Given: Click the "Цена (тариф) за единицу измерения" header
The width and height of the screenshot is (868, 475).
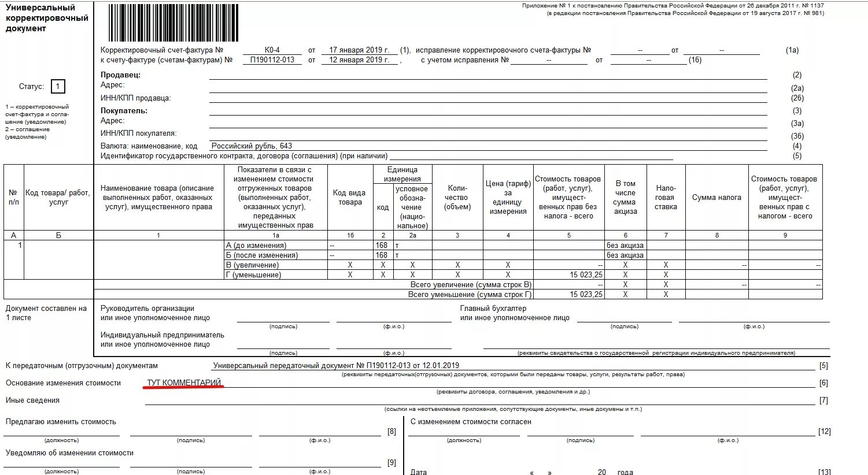Looking at the screenshot, I should (x=508, y=197).
